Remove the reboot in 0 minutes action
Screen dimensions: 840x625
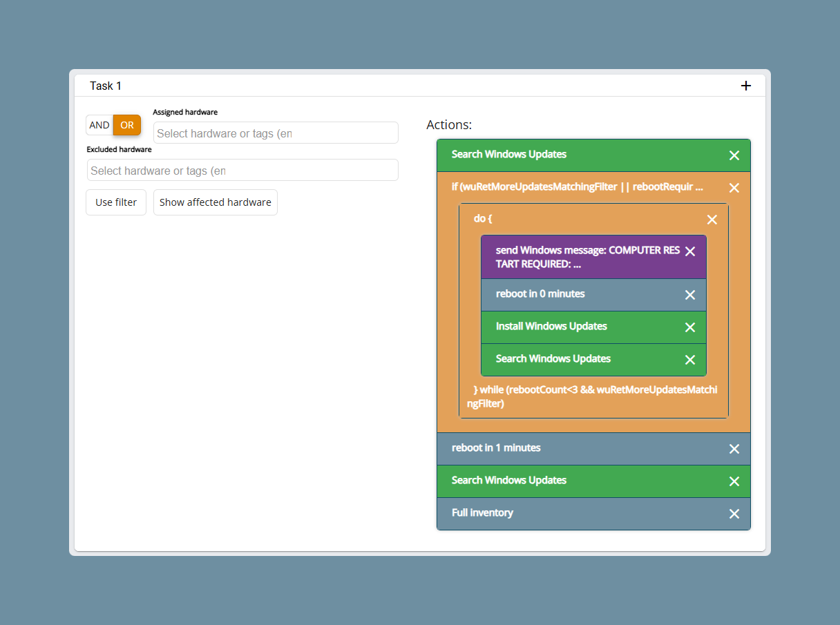pos(690,295)
